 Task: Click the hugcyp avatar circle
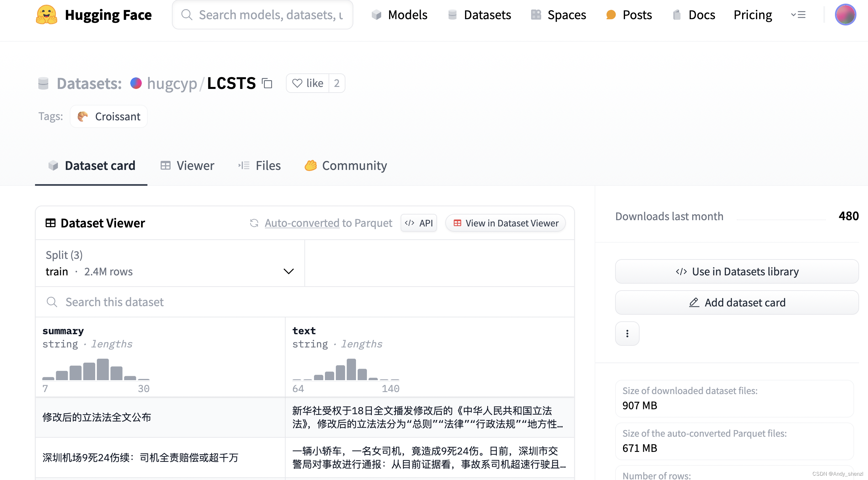coord(136,83)
